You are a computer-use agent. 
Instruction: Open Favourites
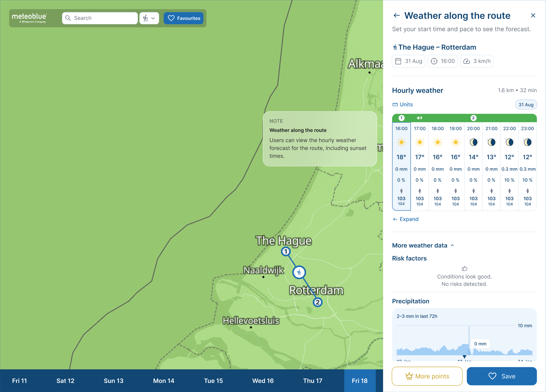click(184, 18)
